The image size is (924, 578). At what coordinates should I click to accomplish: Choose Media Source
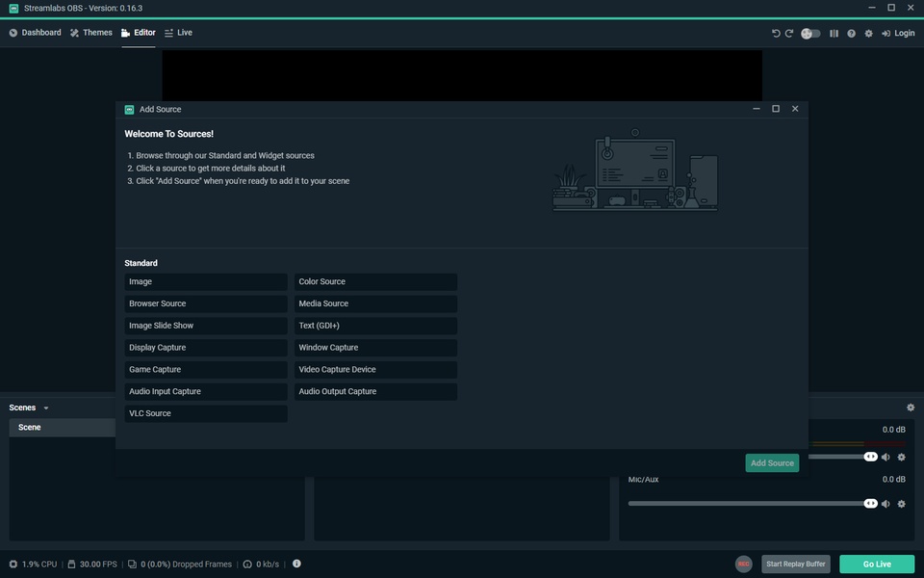[x=375, y=303]
